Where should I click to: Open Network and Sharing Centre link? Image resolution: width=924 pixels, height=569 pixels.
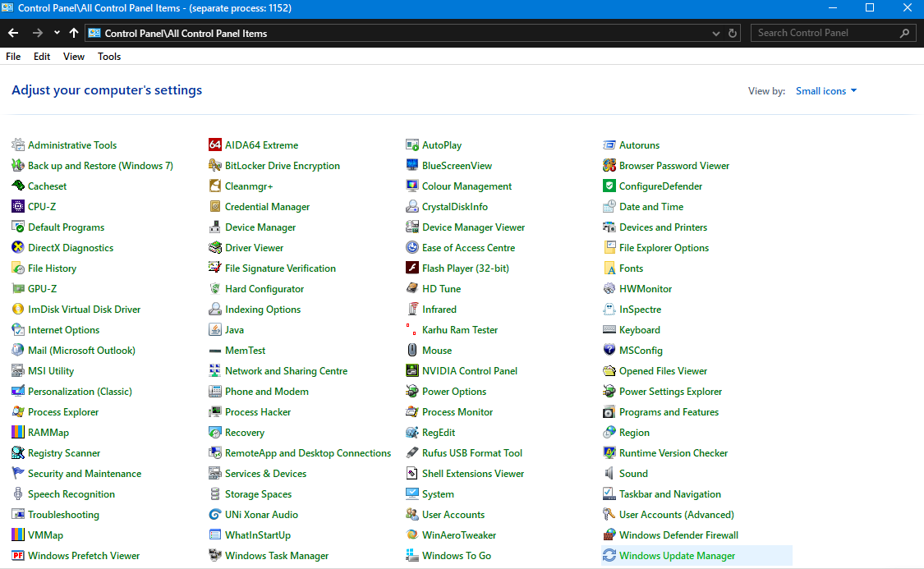[x=287, y=371]
